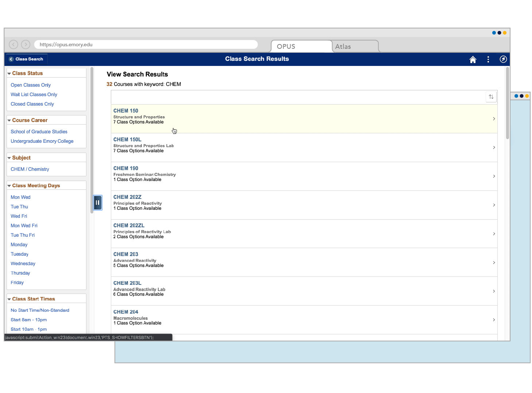Sort results with the up-down arrows icon

491,97
